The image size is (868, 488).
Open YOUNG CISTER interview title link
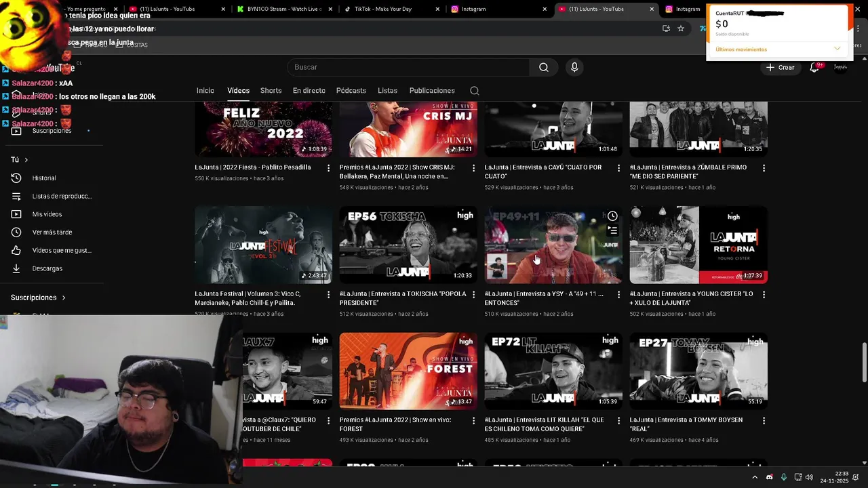point(691,298)
